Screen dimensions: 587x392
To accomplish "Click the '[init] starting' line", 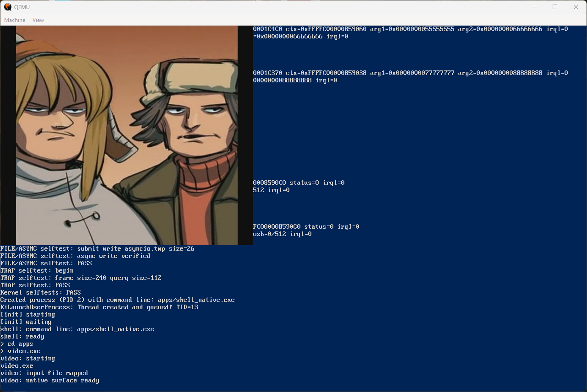I will tap(28, 315).
